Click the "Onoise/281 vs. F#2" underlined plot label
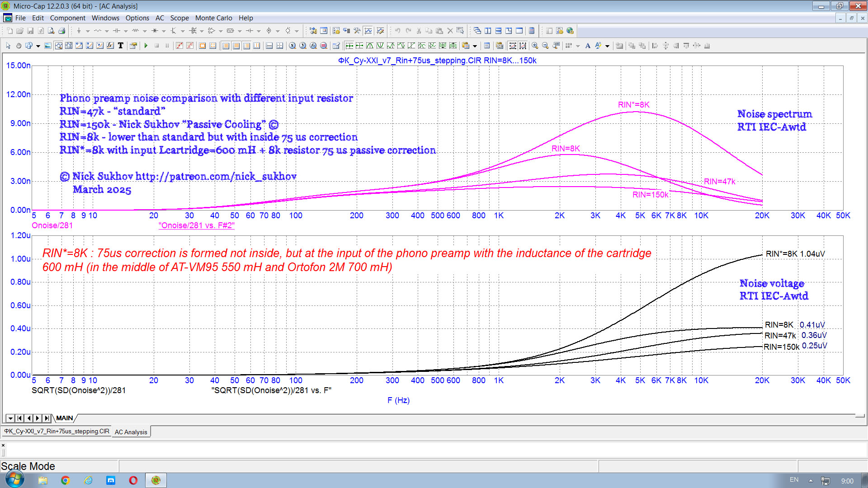The width and height of the screenshot is (868, 488). 196,225
